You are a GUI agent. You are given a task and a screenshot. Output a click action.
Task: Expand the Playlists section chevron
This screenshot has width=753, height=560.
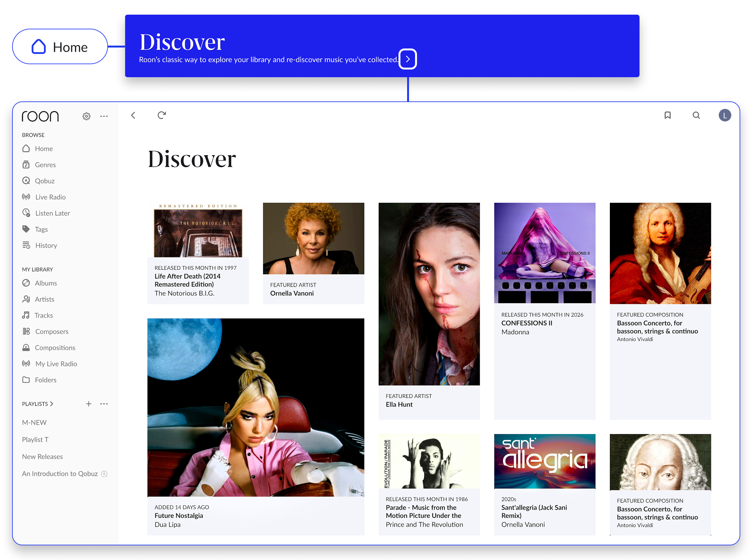(x=52, y=404)
